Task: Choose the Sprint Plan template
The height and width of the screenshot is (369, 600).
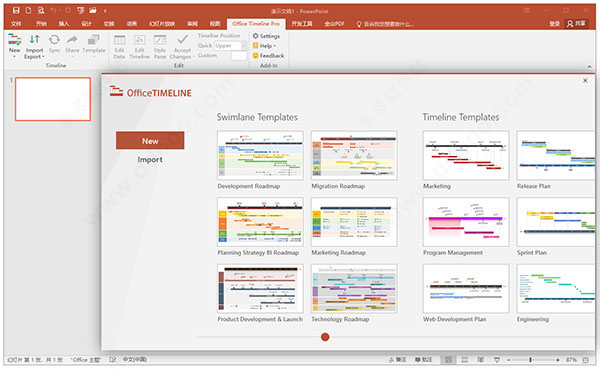Action: [x=556, y=222]
